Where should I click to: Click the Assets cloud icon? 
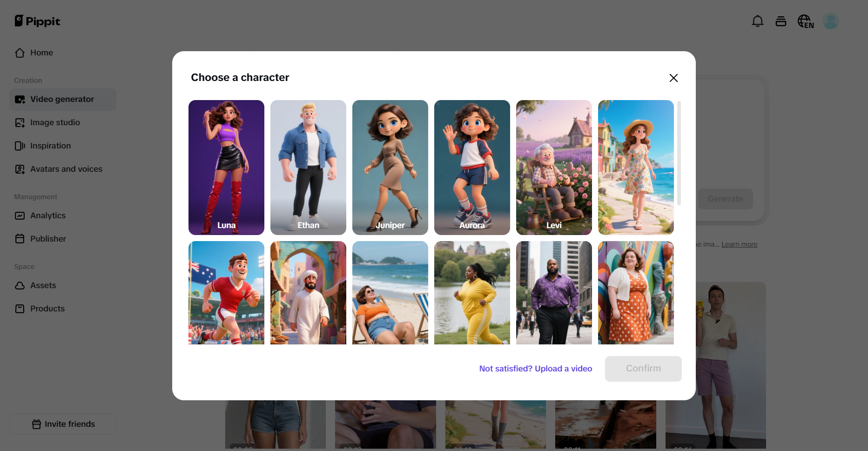tap(20, 285)
